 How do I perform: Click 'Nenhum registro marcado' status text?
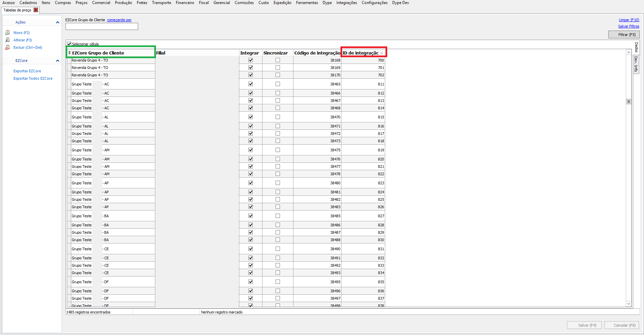click(x=222, y=312)
